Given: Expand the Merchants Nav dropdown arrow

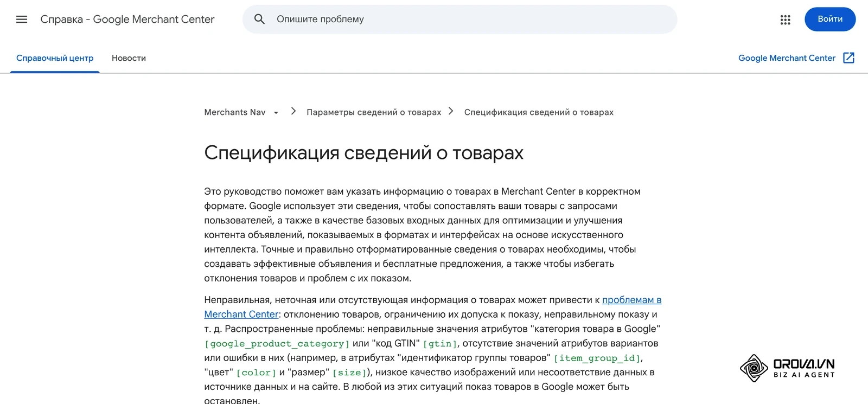Looking at the screenshot, I should [276, 113].
